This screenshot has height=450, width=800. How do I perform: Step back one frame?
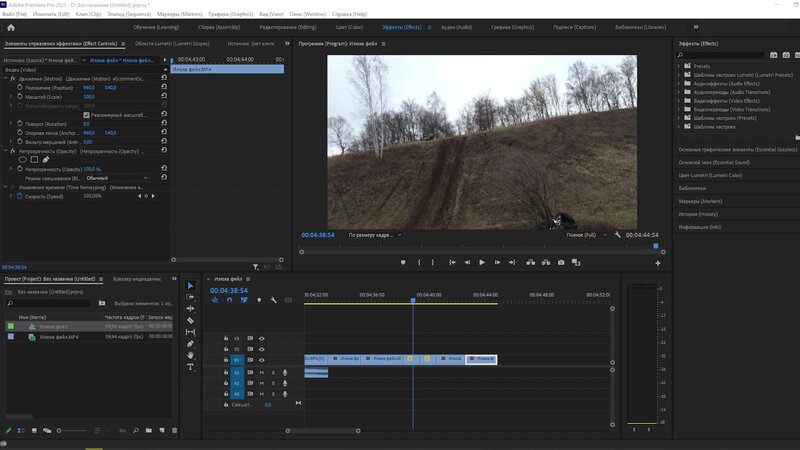tap(467, 262)
